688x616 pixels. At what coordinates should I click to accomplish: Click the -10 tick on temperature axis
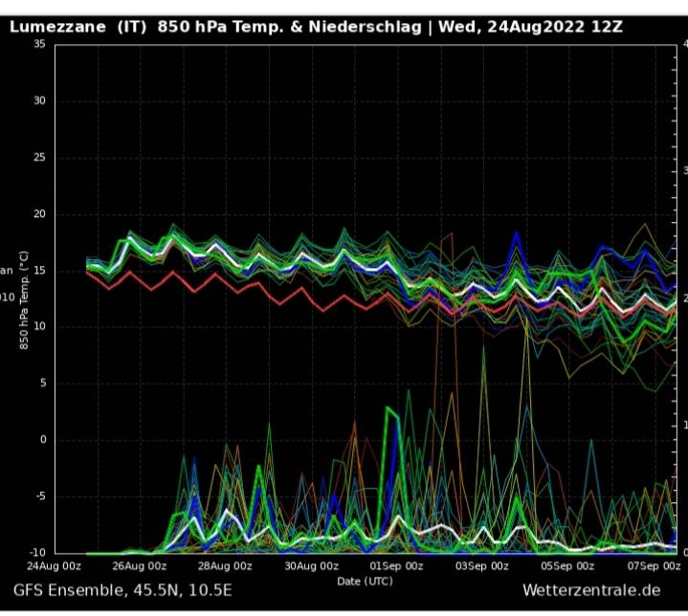36,553
